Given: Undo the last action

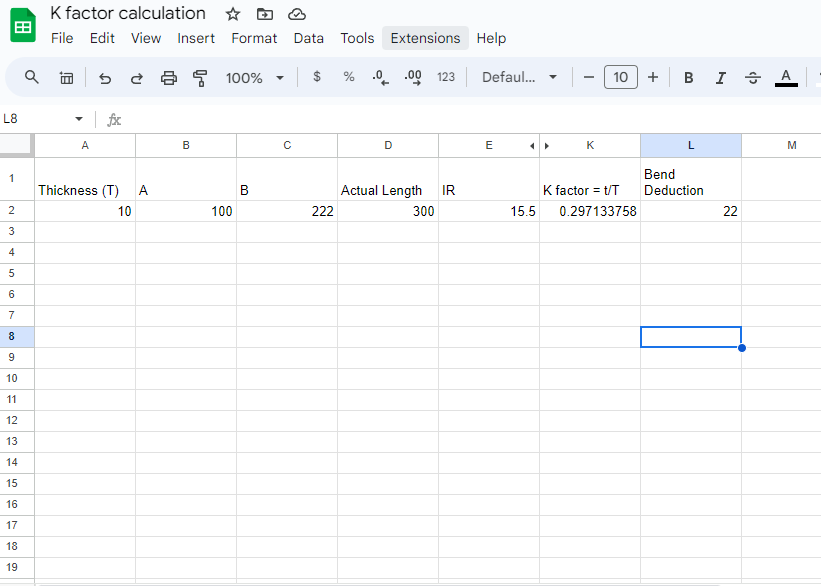Looking at the screenshot, I should (x=105, y=77).
